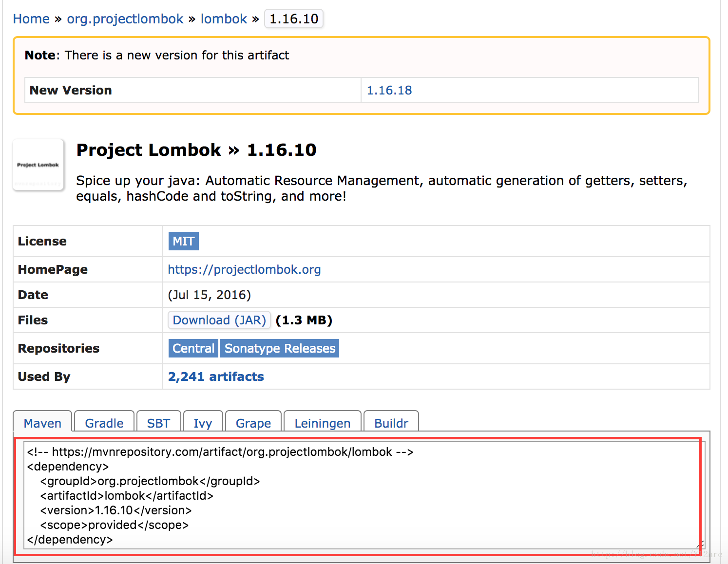Switch to the Buildr tab
This screenshot has width=728, height=564.
click(x=391, y=422)
